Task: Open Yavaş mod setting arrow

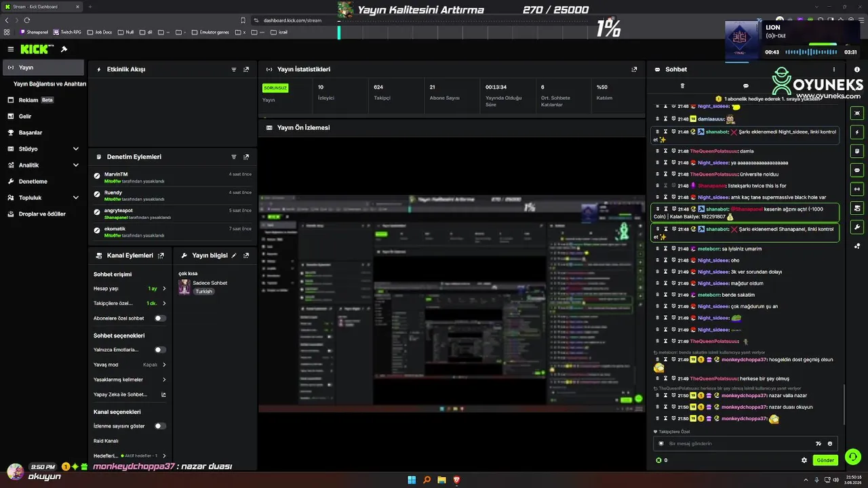Action: click(164, 365)
